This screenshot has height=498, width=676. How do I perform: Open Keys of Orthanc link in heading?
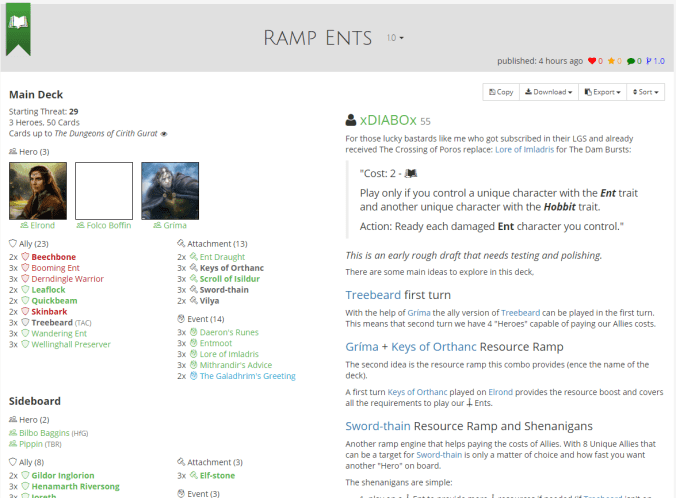coord(434,347)
